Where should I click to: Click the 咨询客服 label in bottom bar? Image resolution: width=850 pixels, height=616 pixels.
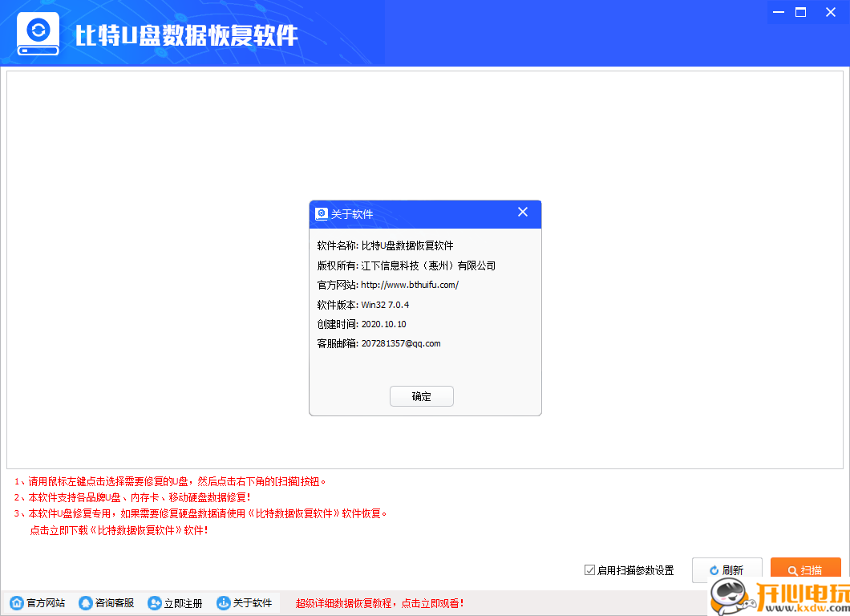click(x=115, y=603)
